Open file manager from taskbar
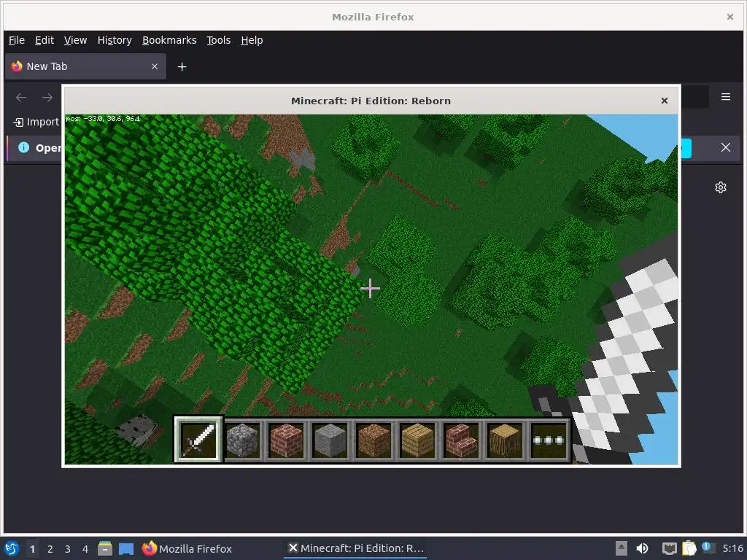The height and width of the screenshot is (560, 747). pos(105,548)
